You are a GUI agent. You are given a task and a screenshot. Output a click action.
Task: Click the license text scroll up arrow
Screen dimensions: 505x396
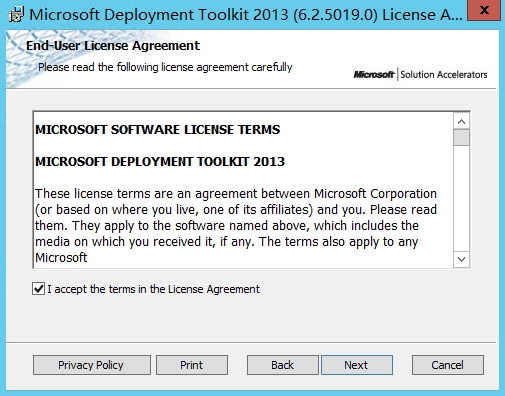[x=461, y=122]
